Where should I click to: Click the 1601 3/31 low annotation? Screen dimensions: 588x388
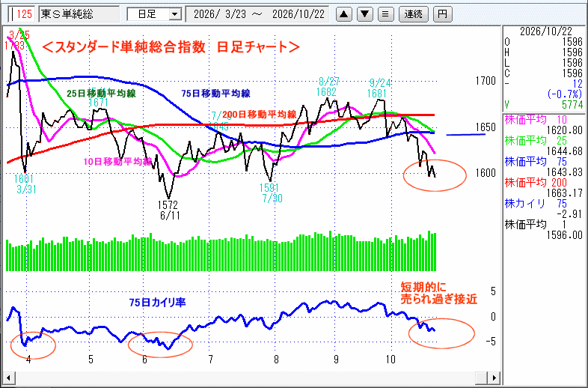[x=25, y=184]
